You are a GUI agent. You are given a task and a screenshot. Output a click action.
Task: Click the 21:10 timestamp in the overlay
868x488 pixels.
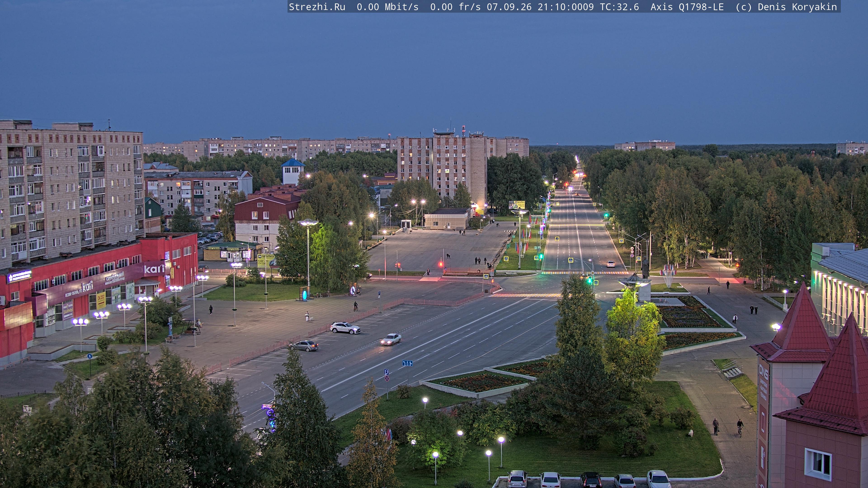tap(552, 7)
